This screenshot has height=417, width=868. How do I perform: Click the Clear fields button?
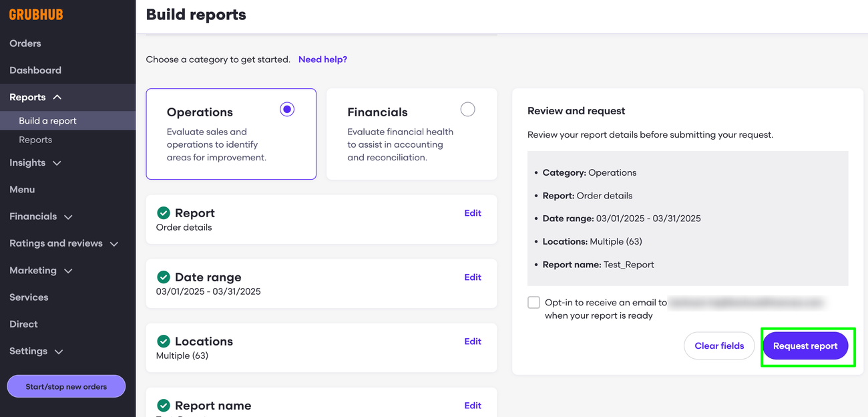(x=719, y=346)
